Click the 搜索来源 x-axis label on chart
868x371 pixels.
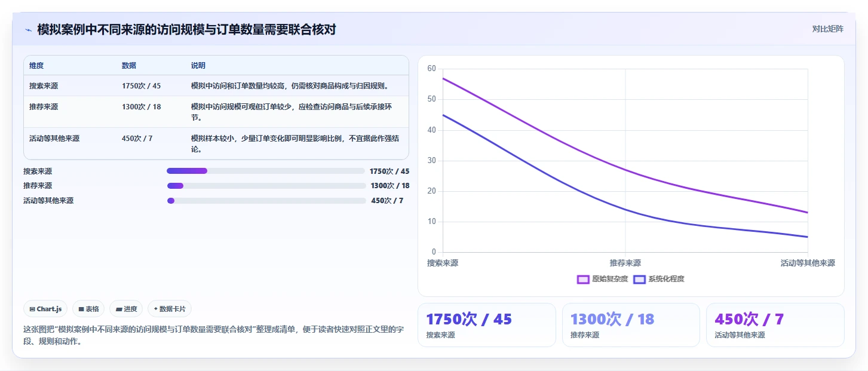(x=443, y=263)
